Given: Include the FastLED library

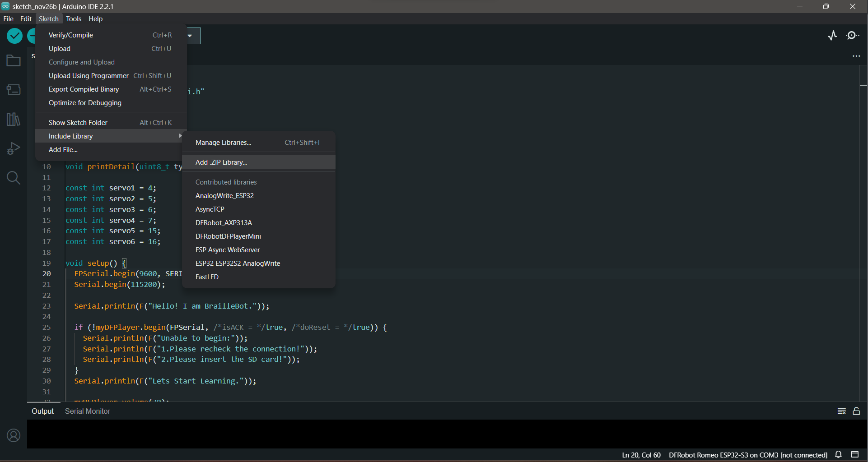Looking at the screenshot, I should (259, 277).
